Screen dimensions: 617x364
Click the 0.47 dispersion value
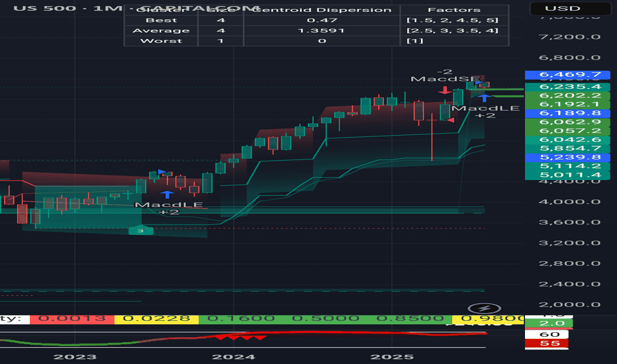point(322,21)
